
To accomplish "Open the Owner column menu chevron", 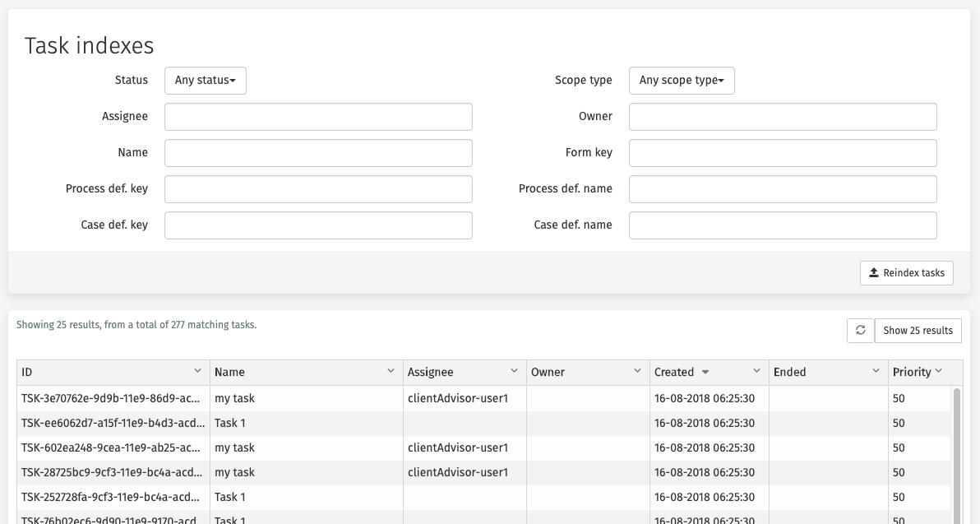I will point(637,372).
